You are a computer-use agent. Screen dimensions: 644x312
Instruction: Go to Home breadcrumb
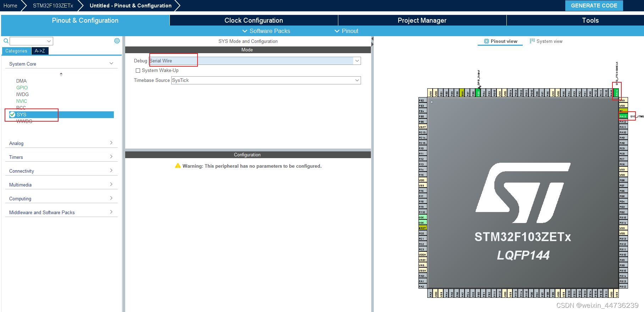10,5
